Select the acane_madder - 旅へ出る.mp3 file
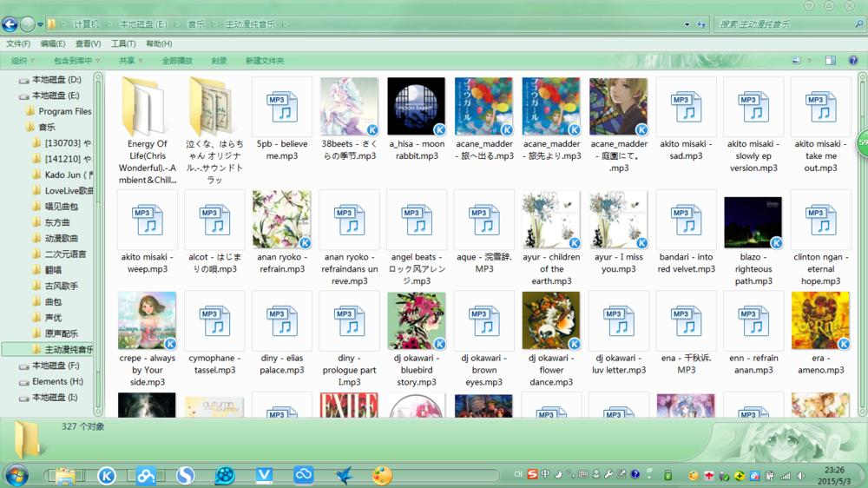This screenshot has height=488, width=868. (484, 119)
